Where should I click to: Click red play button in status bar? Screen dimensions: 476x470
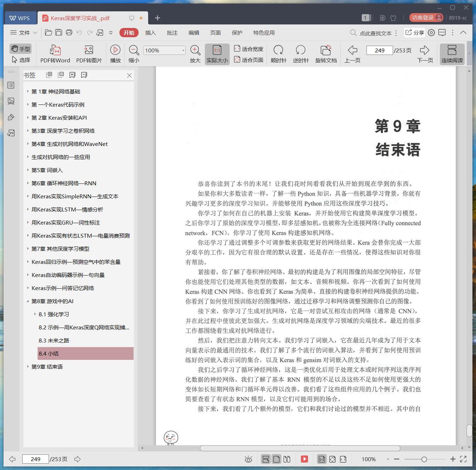[x=304, y=459]
